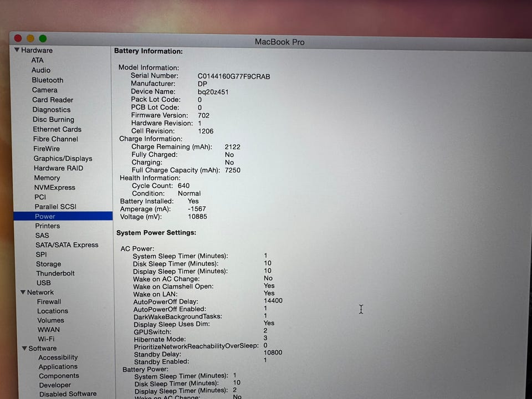This screenshot has width=532, height=399.
Task: Select Memory in the sidebar
Action: (x=47, y=178)
